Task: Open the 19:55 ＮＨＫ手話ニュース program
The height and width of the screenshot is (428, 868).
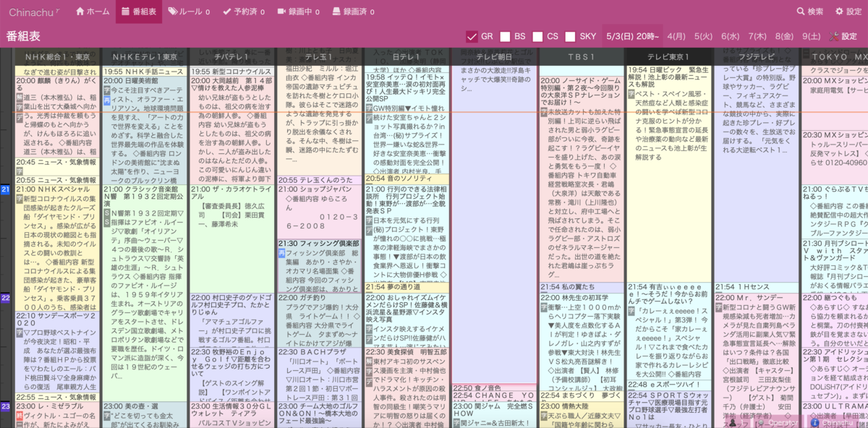Action: coord(145,72)
